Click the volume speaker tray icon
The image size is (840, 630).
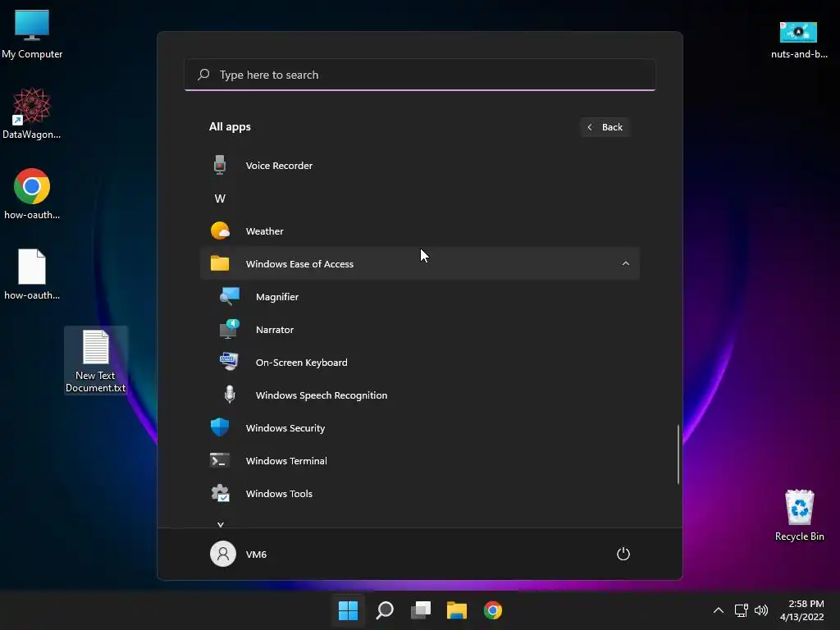(761, 610)
